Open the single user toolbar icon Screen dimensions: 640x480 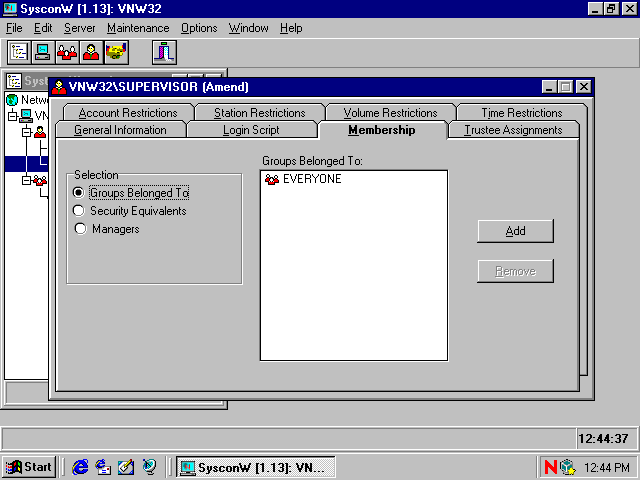pos(92,52)
